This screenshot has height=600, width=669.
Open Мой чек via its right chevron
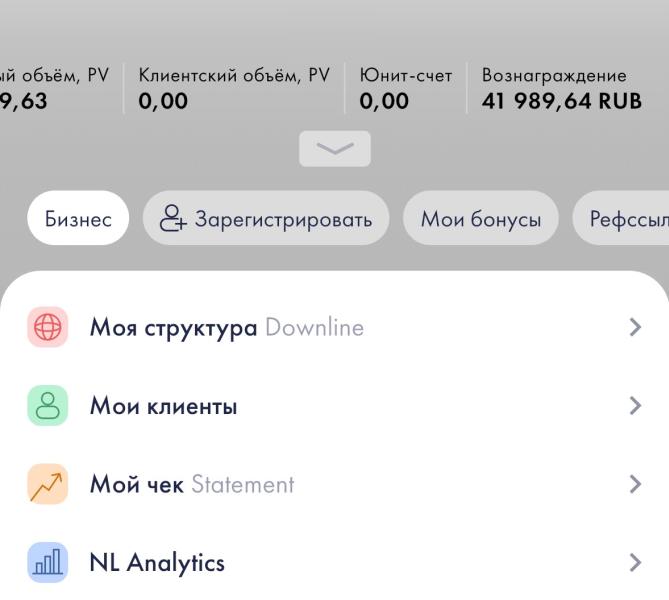pos(635,485)
